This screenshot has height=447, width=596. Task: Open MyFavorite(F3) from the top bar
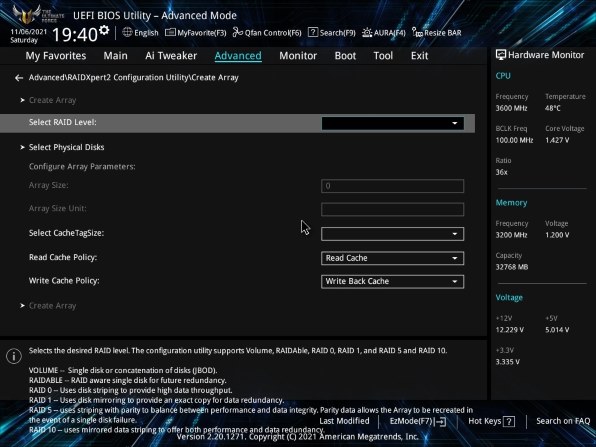[196, 33]
